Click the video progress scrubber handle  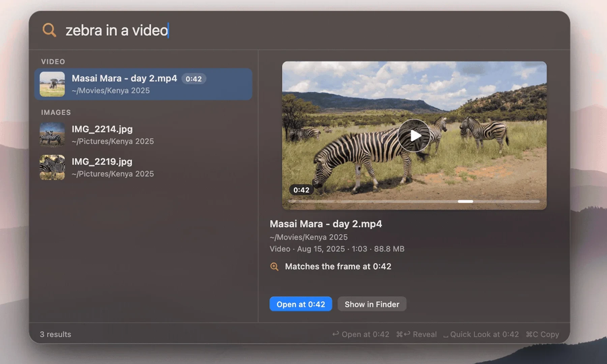[x=465, y=202]
